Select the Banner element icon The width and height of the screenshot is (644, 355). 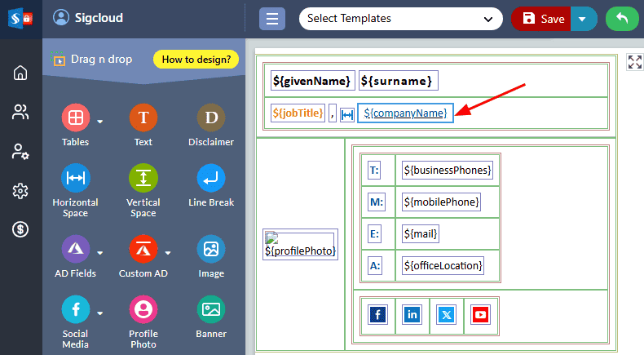(211, 309)
